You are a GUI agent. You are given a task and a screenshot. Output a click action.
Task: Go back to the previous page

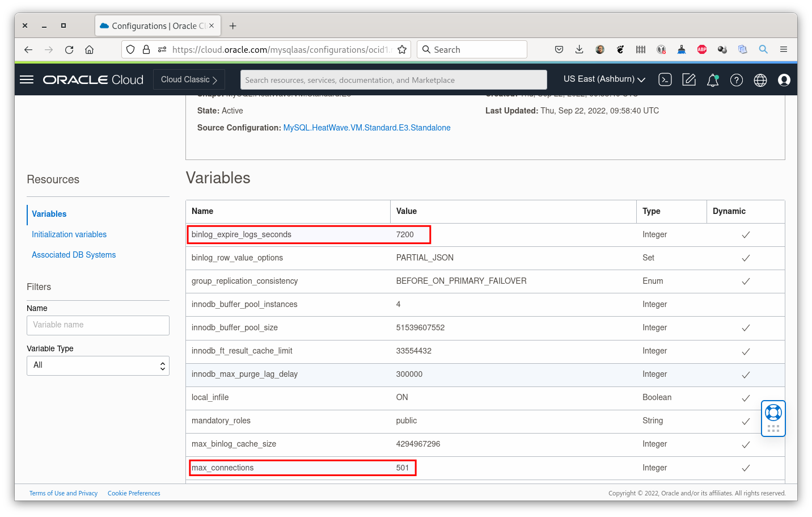[28, 50]
